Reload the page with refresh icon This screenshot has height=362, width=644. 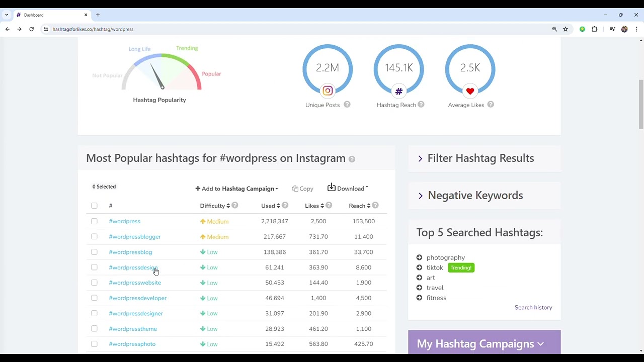click(31, 29)
